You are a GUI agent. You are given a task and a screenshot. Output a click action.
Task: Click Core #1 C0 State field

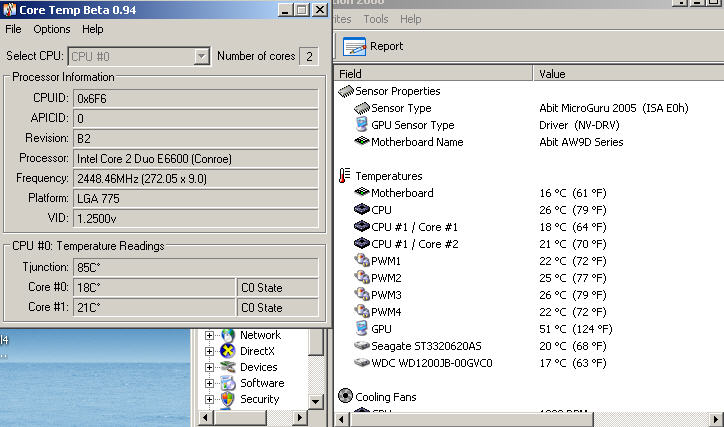[x=278, y=307]
